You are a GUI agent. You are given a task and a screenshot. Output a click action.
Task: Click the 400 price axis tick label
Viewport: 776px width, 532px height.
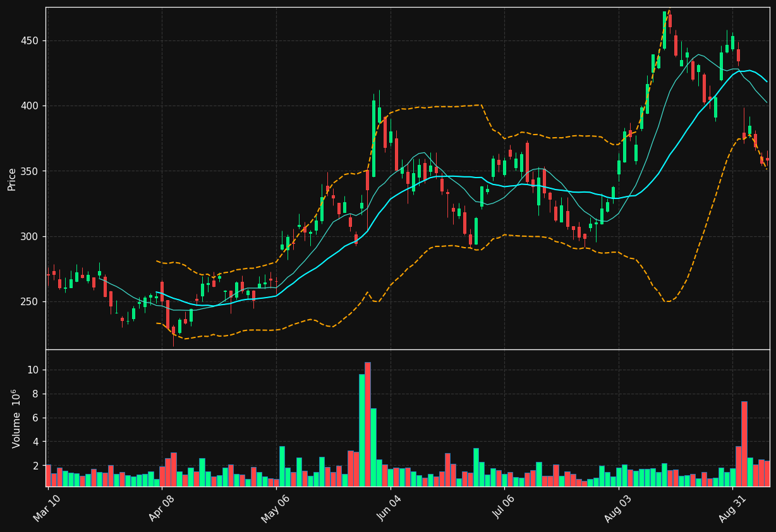(x=30, y=106)
